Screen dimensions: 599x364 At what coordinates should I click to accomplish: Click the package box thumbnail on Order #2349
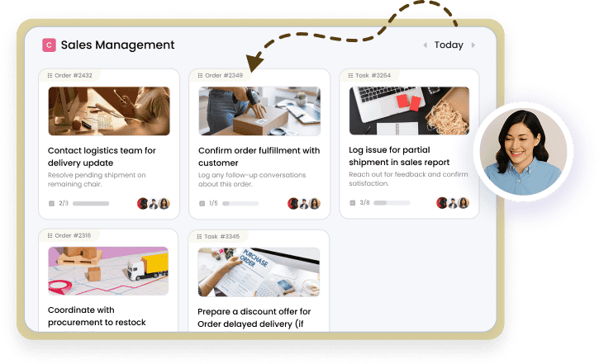[x=259, y=111]
